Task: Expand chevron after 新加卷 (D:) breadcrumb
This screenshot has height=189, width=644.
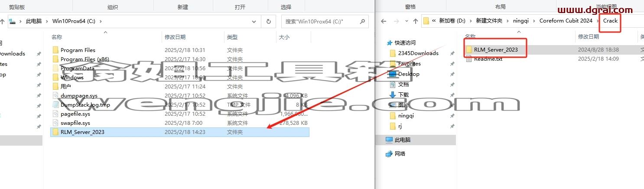Action: (472, 20)
